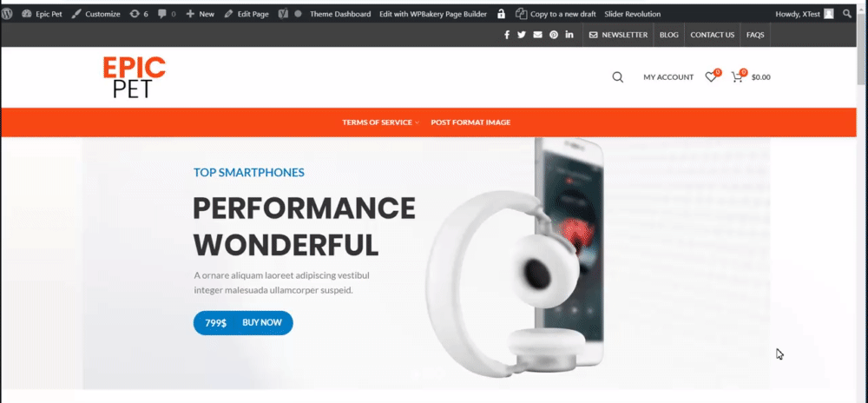Click the admin bar search icon
This screenshot has width=868, height=403.
[847, 14]
